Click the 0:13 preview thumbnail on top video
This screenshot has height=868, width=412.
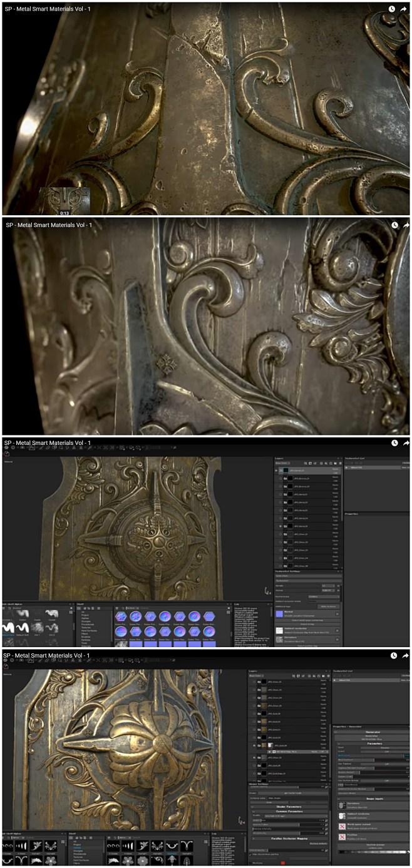(x=64, y=200)
